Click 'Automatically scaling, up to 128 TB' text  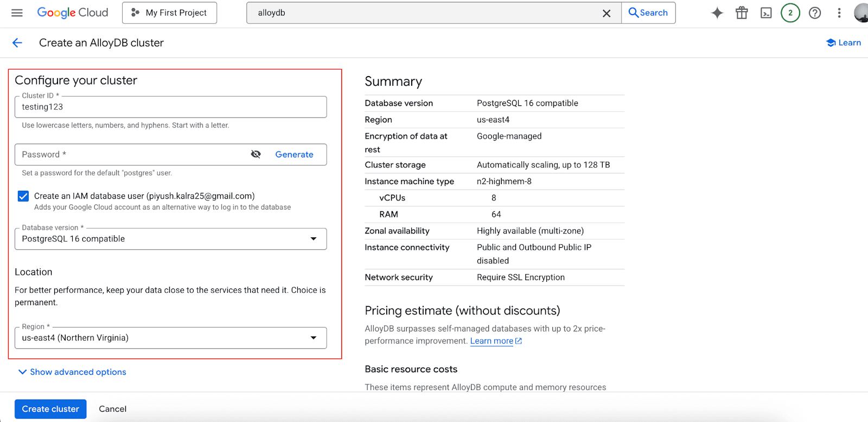click(x=543, y=165)
